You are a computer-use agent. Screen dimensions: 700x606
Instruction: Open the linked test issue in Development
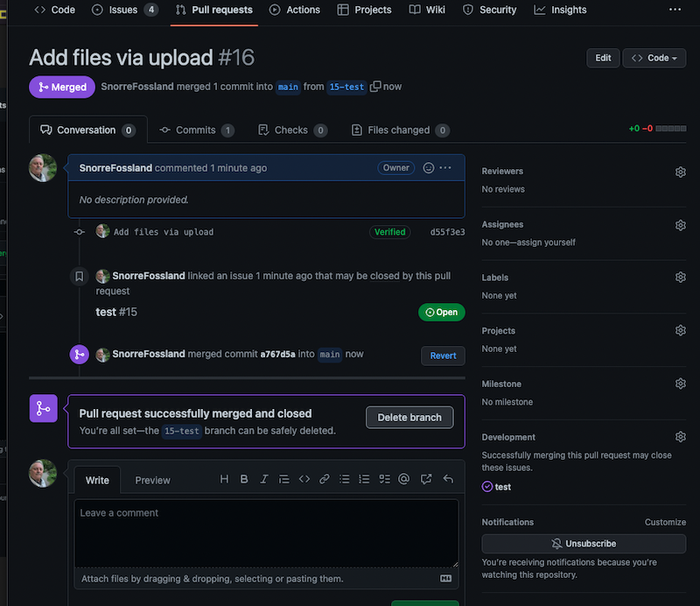[x=502, y=487]
